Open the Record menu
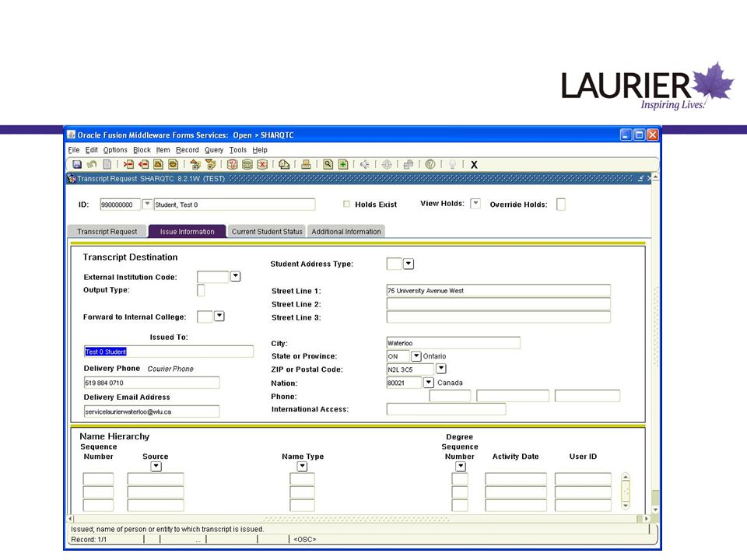747x560 pixels. [x=188, y=149]
